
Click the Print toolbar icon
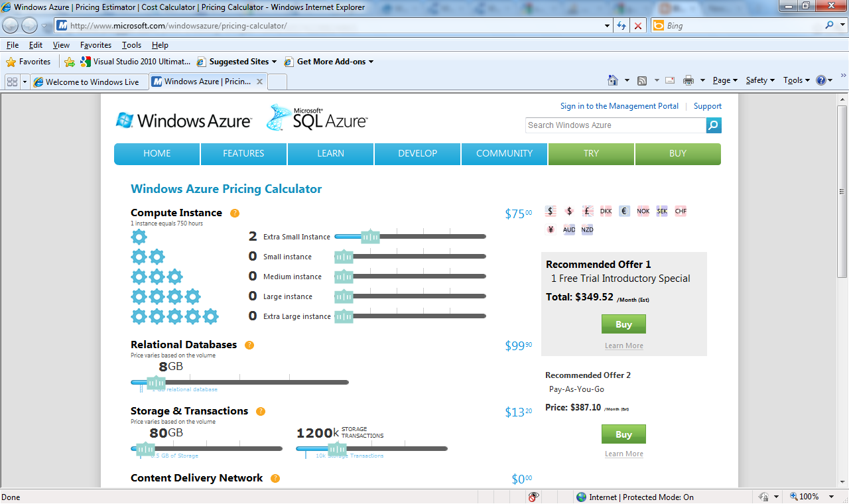tap(688, 80)
